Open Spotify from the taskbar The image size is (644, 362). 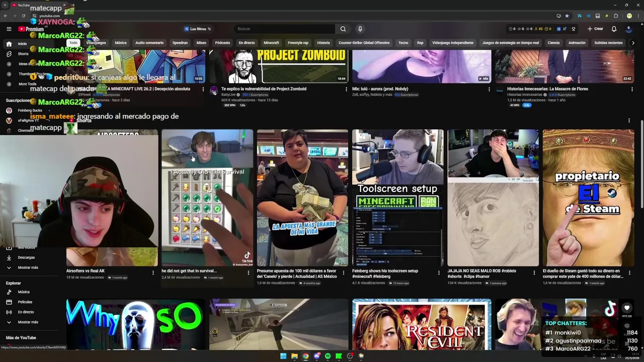(x=328, y=356)
